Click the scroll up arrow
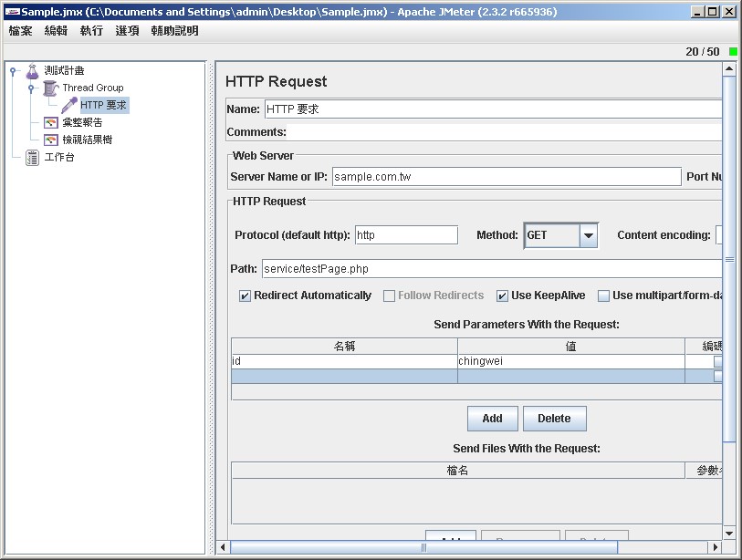The width and height of the screenshot is (742, 560). pos(729,69)
